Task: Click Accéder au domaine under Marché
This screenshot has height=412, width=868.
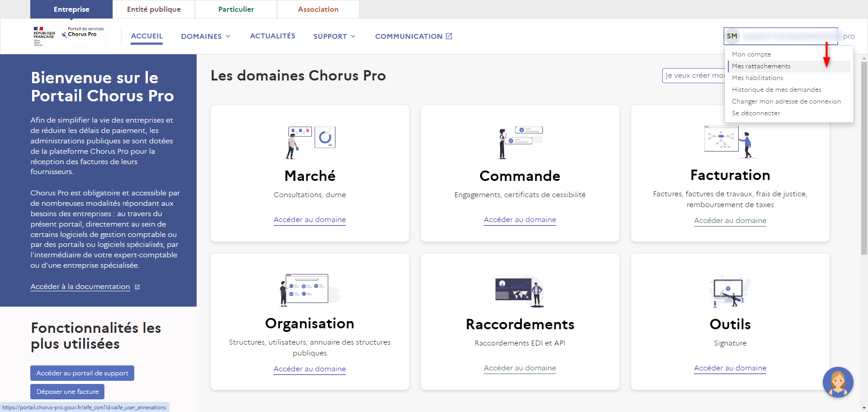Action: pos(310,220)
